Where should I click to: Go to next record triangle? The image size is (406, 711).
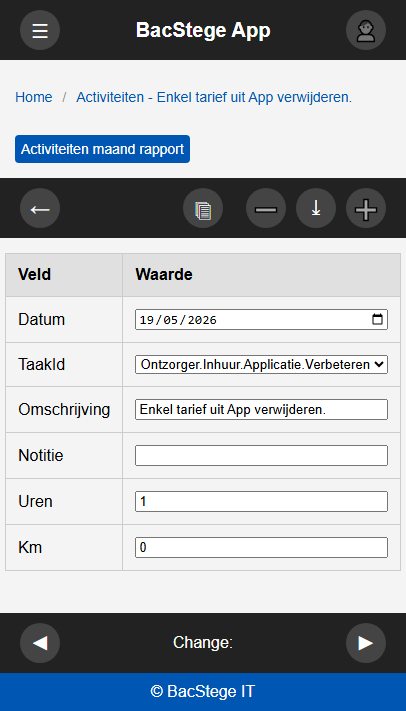366,643
